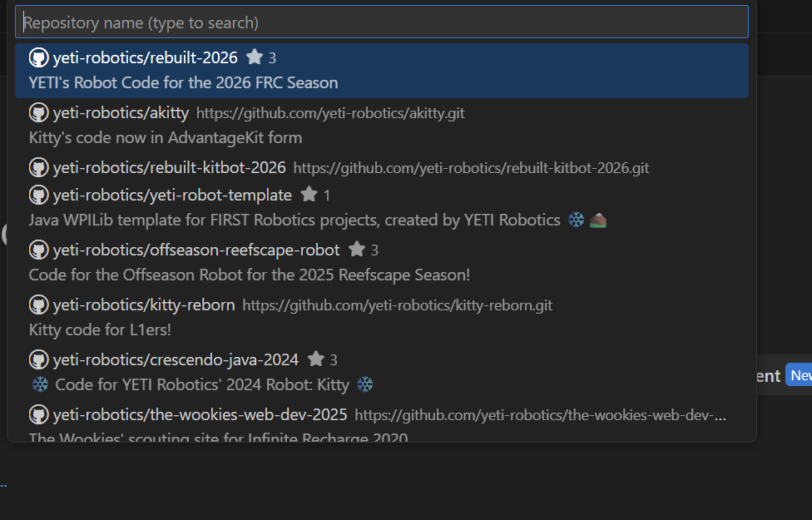Click the Repository name search field
The image size is (812, 520).
381,22
